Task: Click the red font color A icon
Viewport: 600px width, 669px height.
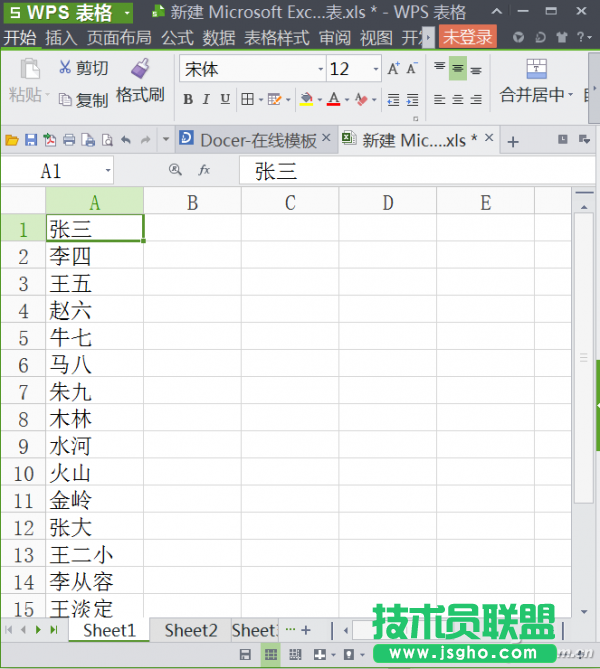Action: [x=334, y=99]
